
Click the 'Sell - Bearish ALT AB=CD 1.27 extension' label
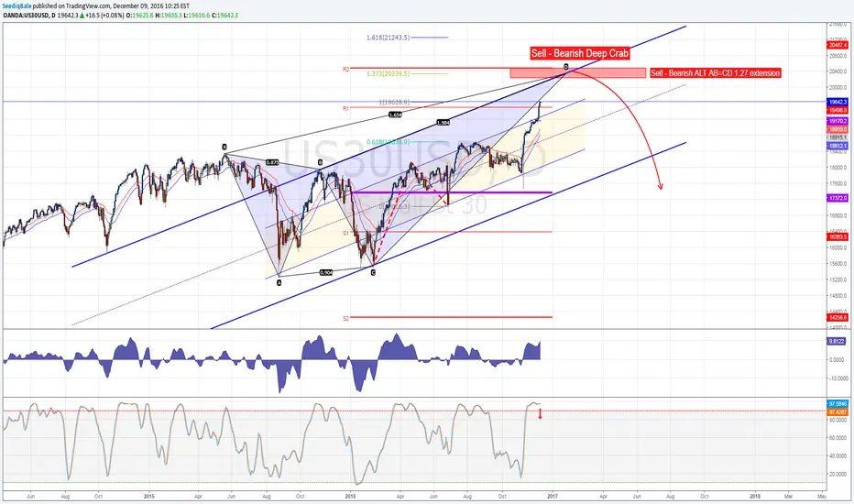click(x=715, y=73)
